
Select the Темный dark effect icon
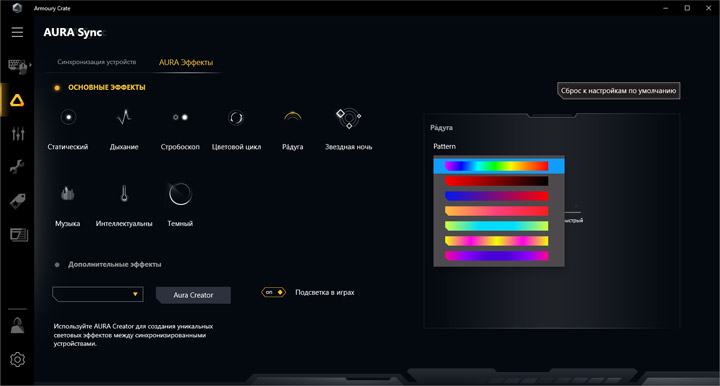click(x=180, y=194)
